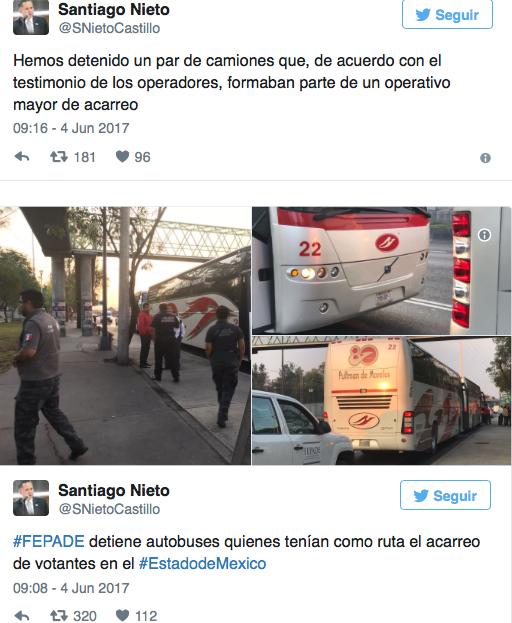Image resolution: width=512 pixels, height=623 pixels.
Task: Retweet the tweet with 181 retweets
Action: click(x=58, y=157)
